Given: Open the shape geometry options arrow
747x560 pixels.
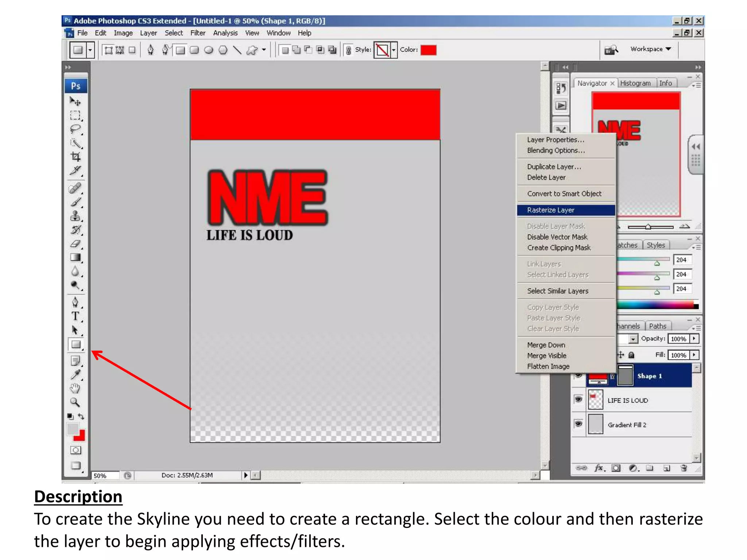Looking at the screenshot, I should pos(264,50).
